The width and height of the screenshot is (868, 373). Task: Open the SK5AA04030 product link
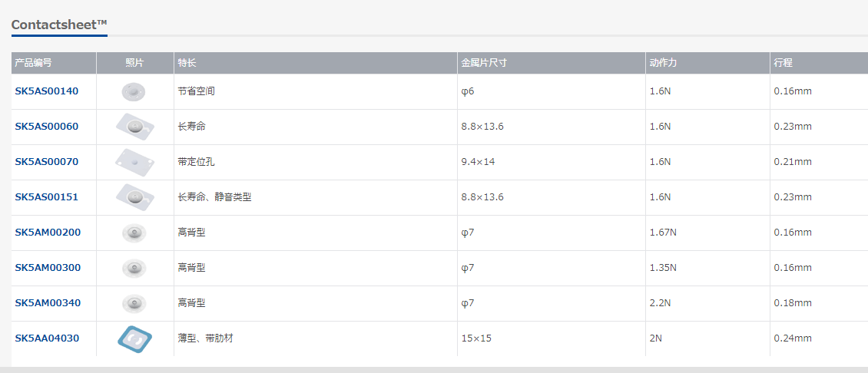pyautogui.click(x=47, y=338)
